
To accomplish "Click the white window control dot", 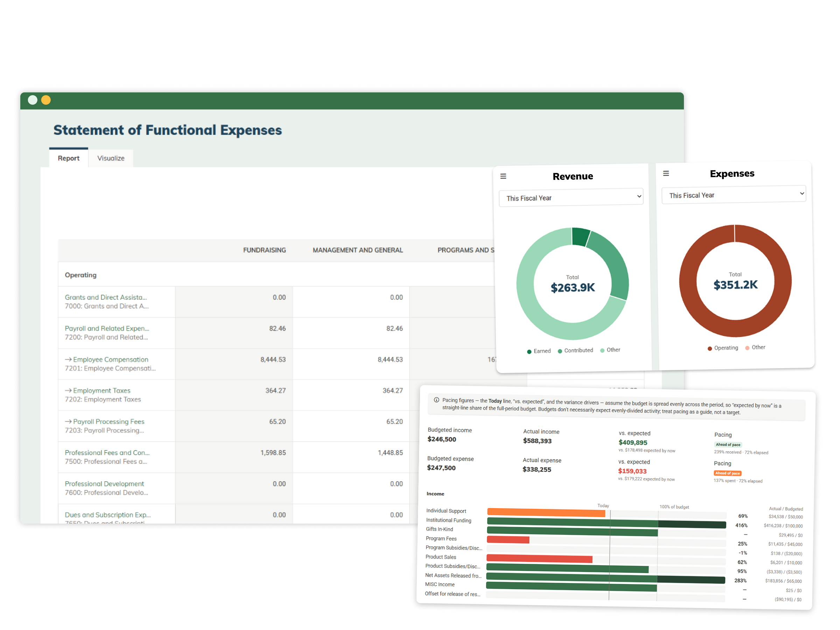I will tap(33, 100).
